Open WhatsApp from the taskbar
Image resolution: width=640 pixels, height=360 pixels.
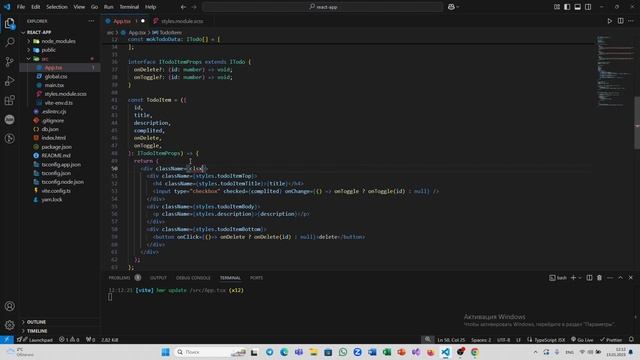click(x=343, y=352)
